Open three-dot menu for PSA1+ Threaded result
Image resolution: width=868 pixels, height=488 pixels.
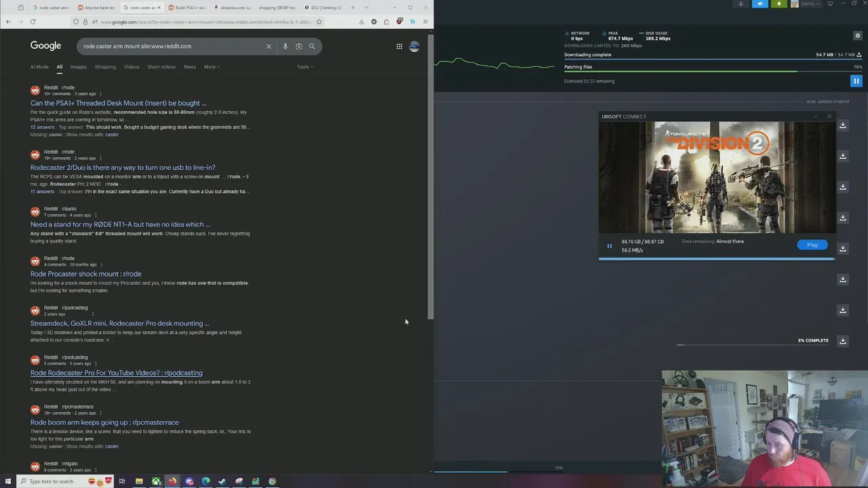pyautogui.click(x=100, y=94)
